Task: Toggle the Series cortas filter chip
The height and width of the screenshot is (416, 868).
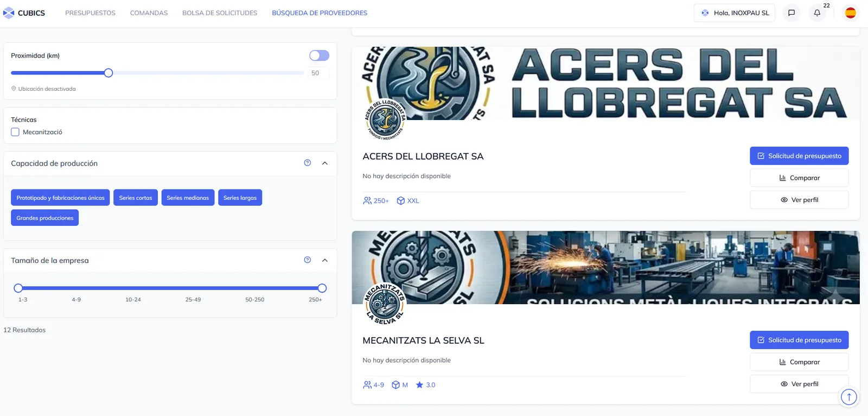Action: [x=136, y=198]
